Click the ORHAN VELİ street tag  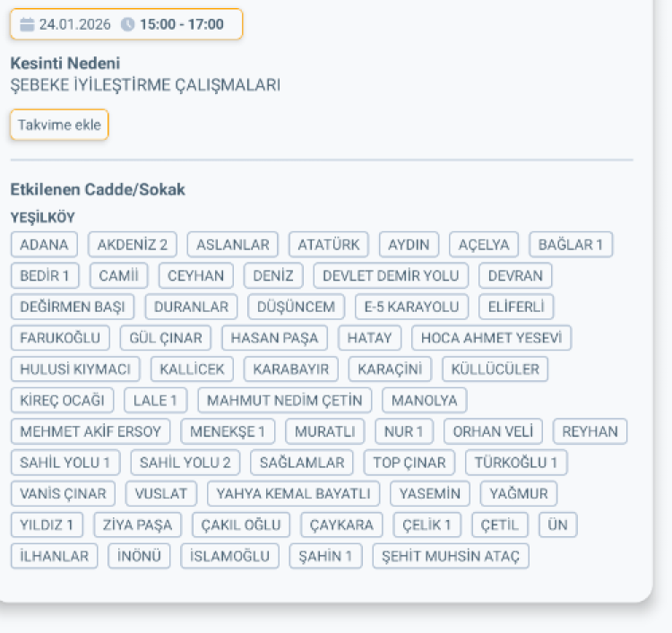click(493, 431)
